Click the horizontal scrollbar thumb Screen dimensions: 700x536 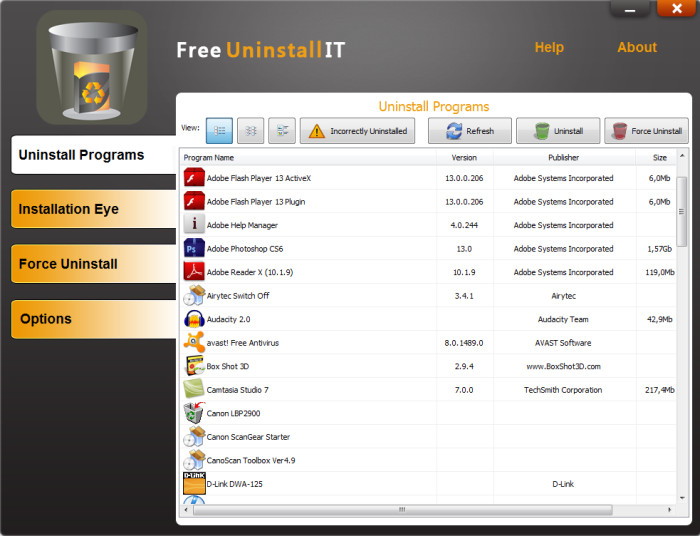pyautogui.click(x=402, y=509)
